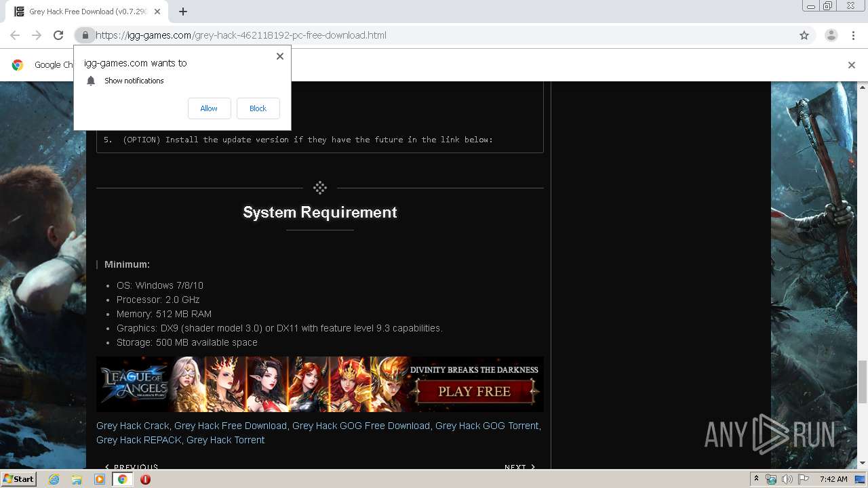Go to the NEXT post
This screenshot has height=488, width=868.
coord(520,467)
